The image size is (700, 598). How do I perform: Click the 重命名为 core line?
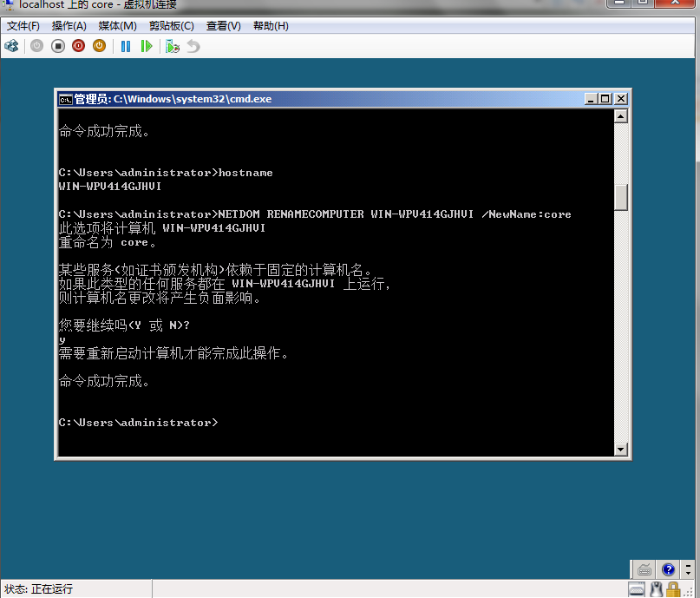coord(108,242)
